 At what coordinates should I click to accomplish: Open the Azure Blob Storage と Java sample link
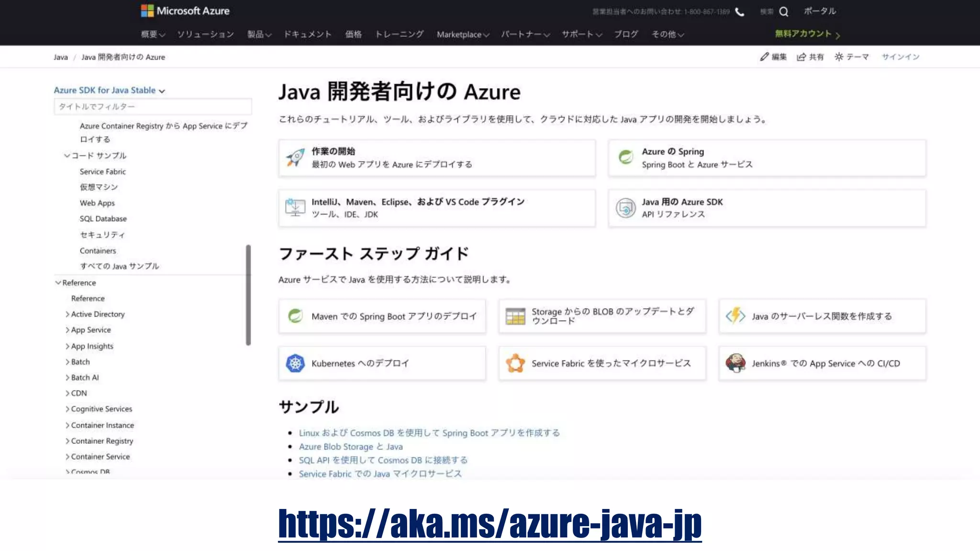pyautogui.click(x=351, y=446)
